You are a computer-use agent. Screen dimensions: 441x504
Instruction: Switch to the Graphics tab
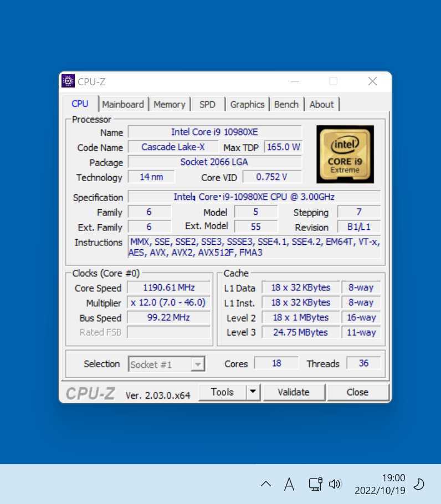pyautogui.click(x=247, y=105)
